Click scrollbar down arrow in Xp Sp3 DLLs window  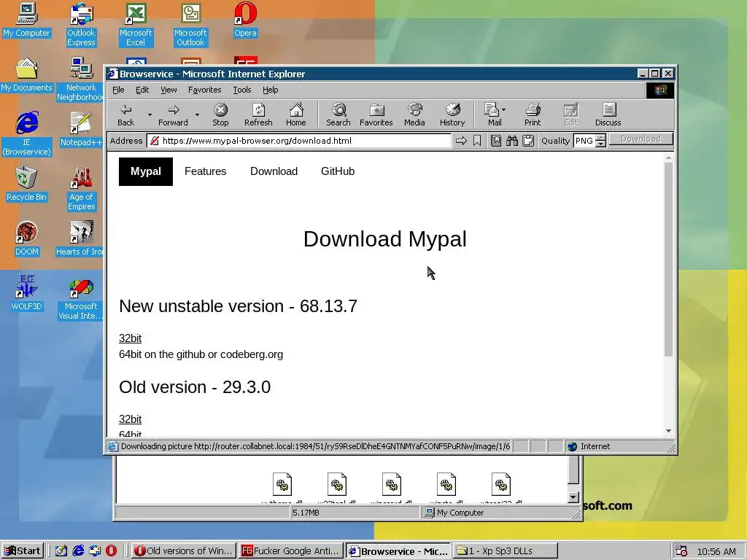pyautogui.click(x=573, y=497)
